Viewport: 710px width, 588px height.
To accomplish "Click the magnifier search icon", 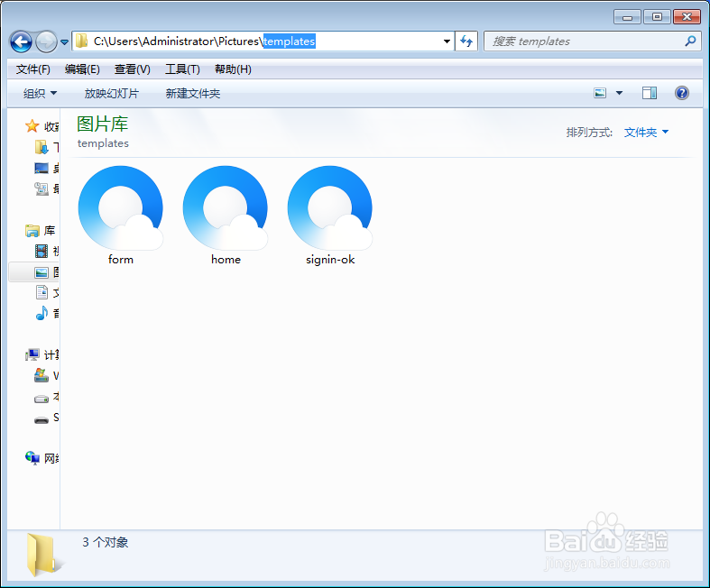I will pyautogui.click(x=690, y=41).
